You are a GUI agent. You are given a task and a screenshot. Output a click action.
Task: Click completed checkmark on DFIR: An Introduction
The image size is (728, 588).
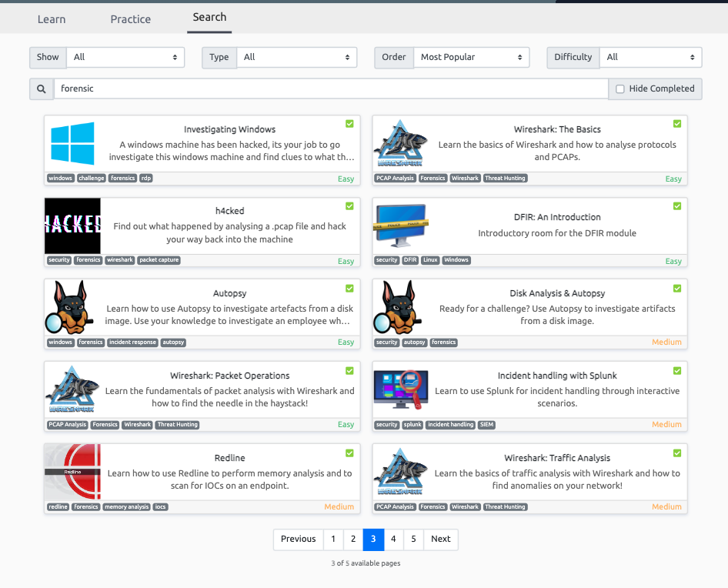(x=677, y=205)
